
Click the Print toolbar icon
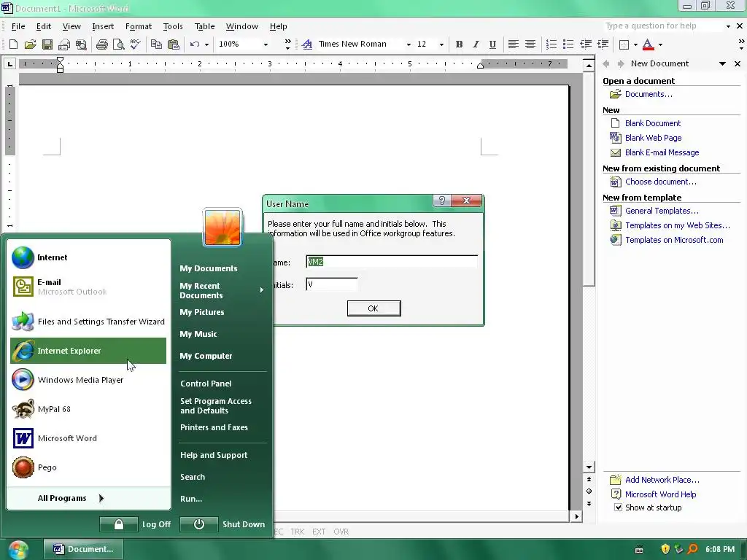point(101,44)
